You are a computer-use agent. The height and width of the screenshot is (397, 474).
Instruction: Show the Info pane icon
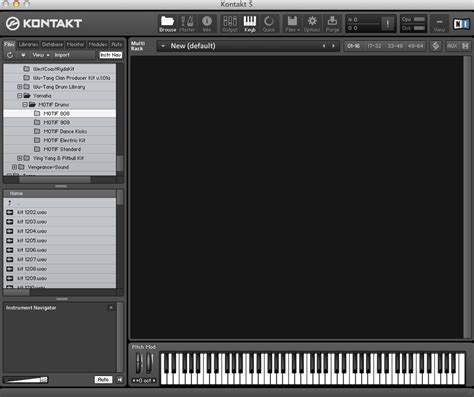(207, 24)
